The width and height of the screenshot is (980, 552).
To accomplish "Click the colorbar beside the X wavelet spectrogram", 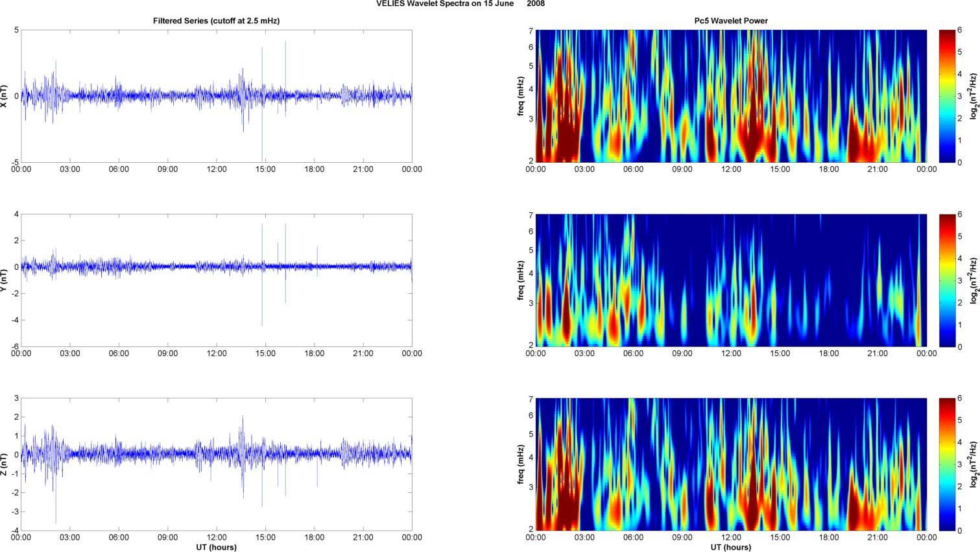I will click(x=948, y=96).
